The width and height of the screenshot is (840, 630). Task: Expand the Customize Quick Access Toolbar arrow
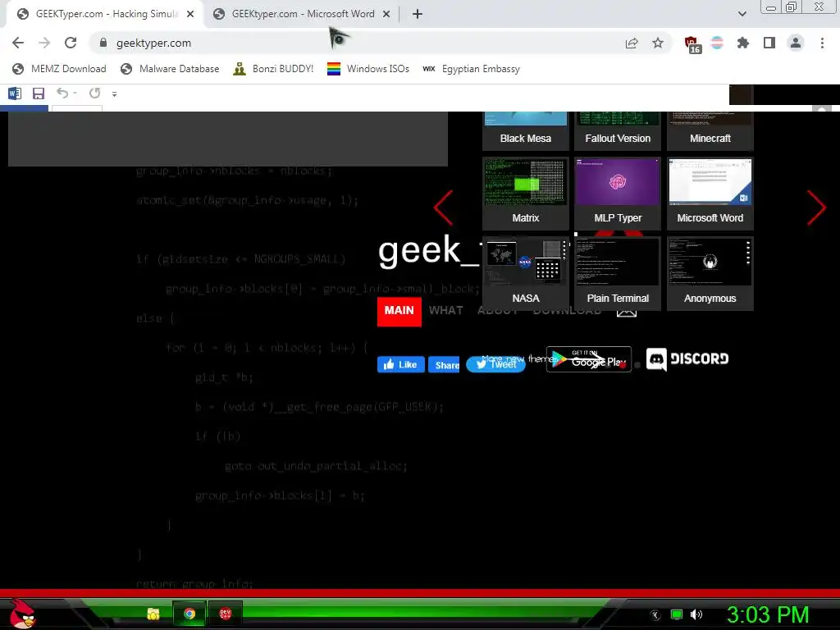114,94
